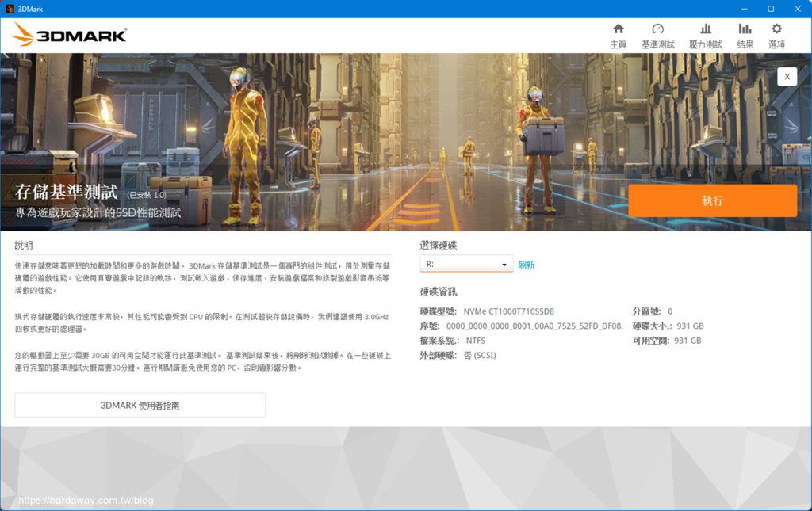The width and height of the screenshot is (812, 511).
Task: Open 基準測試 benchmarks gauge icon
Action: pyautogui.click(x=657, y=29)
